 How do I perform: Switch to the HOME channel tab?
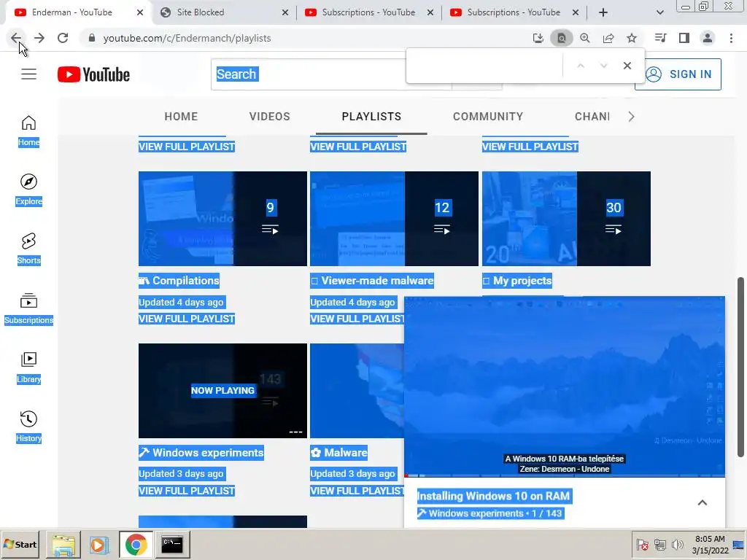(181, 117)
